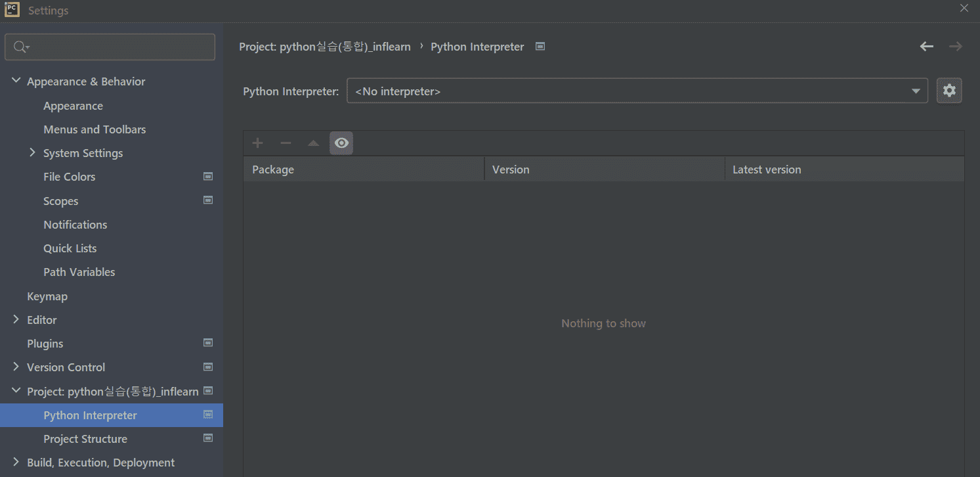Expand Build, Execution, Deployment section
This screenshot has width=980, height=477.
point(16,462)
